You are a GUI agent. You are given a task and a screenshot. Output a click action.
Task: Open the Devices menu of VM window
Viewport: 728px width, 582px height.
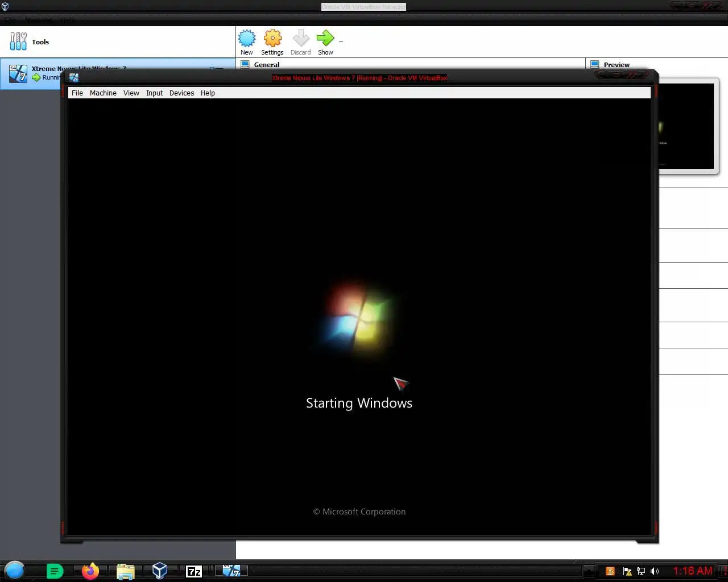click(181, 93)
